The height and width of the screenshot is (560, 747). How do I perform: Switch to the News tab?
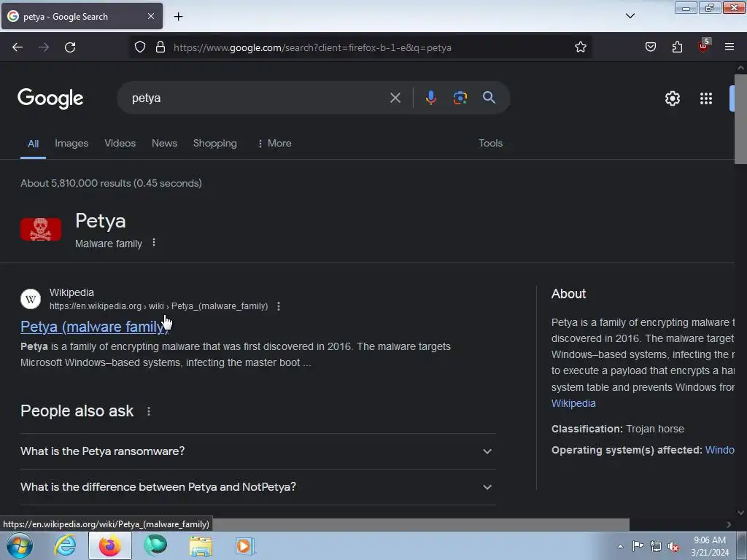pyautogui.click(x=164, y=144)
